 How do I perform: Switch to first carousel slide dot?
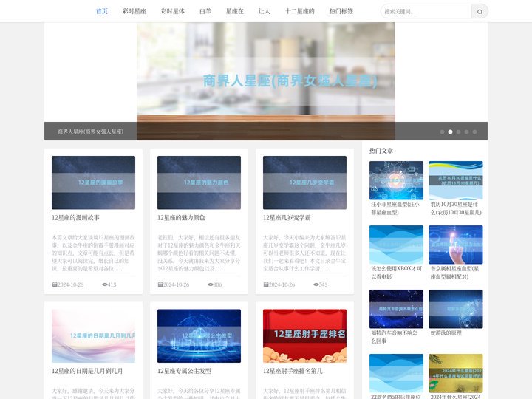point(442,132)
